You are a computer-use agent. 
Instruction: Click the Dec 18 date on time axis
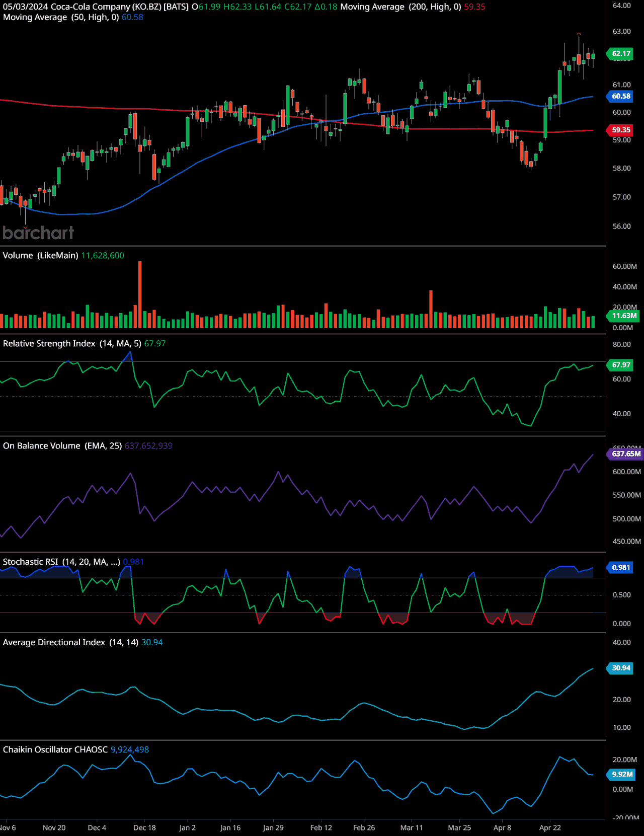pyautogui.click(x=145, y=827)
